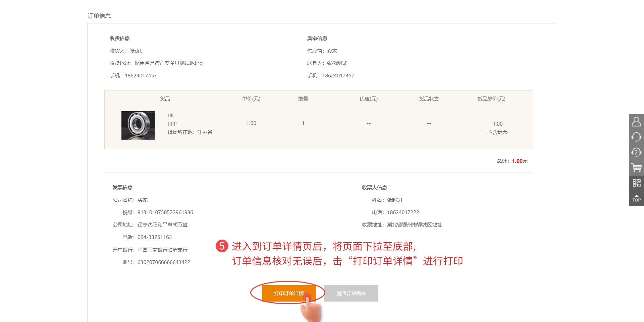Click the product model PPP text

coord(172,124)
